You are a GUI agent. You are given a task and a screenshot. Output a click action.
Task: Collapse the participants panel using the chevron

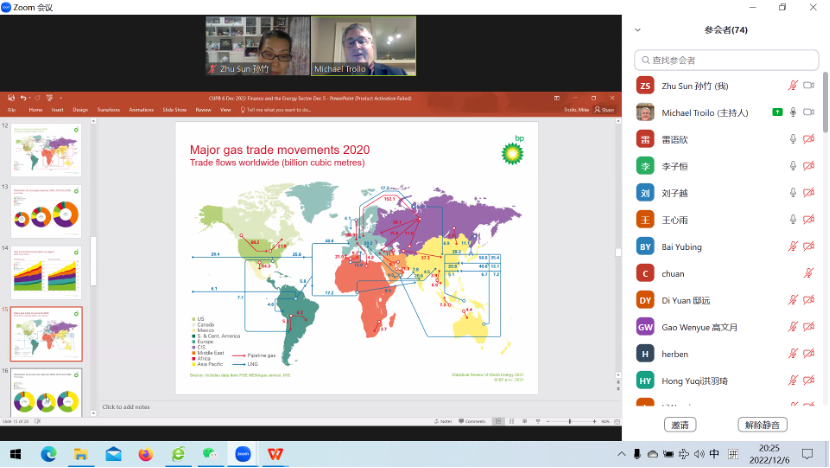click(x=639, y=30)
